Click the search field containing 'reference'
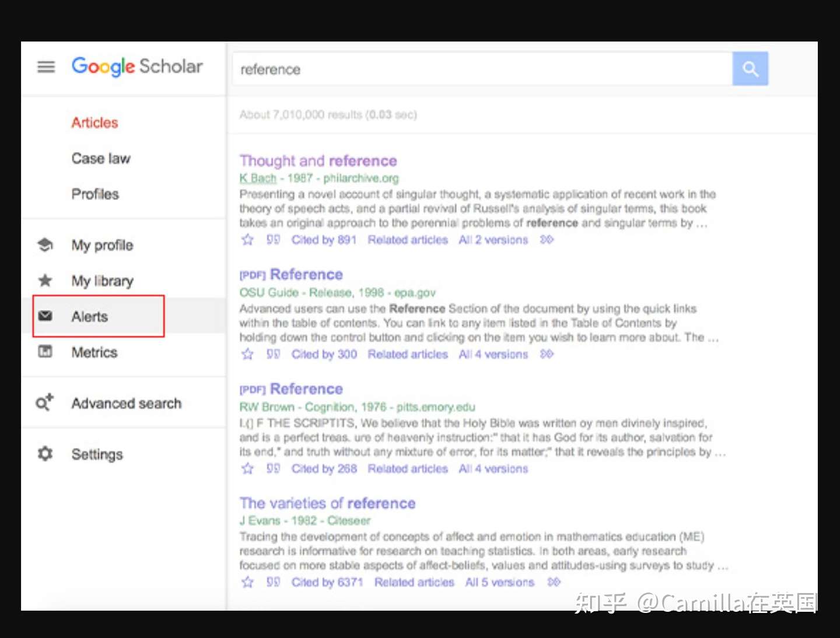The image size is (840, 638). (482, 69)
